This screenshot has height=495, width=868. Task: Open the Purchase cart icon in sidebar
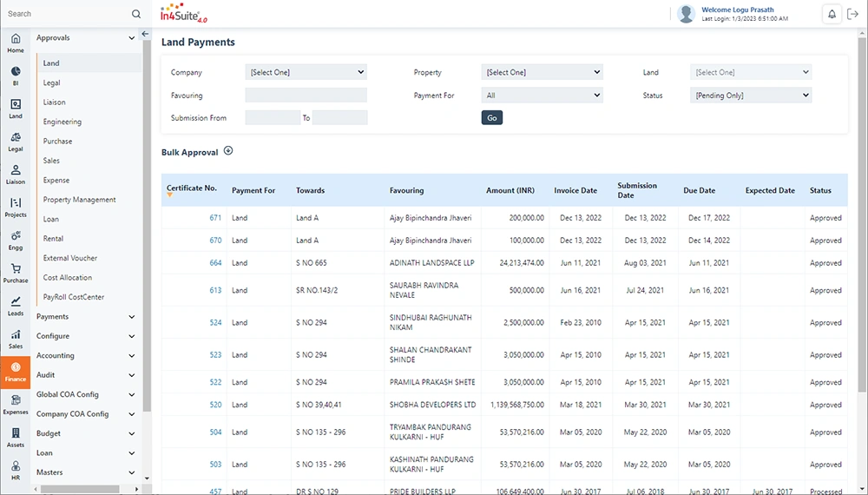(16, 273)
